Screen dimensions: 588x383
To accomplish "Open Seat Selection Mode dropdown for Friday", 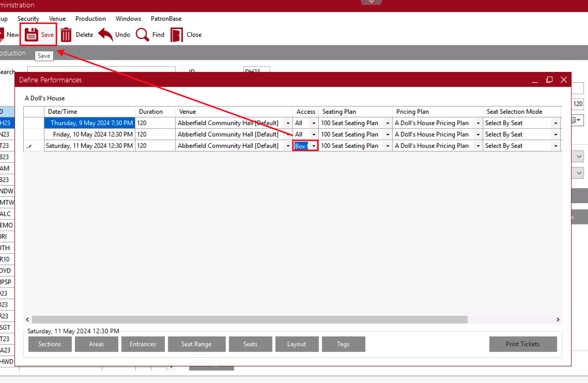I will [555, 134].
